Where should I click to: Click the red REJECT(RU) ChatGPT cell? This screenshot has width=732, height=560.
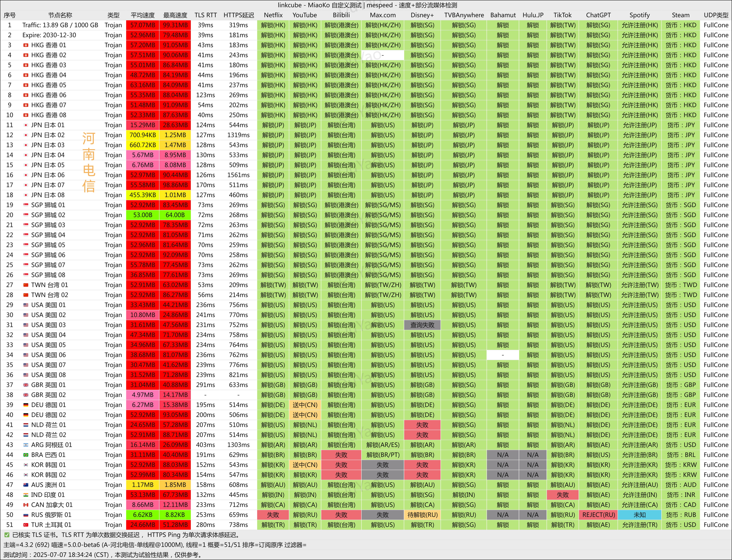pos(599,515)
